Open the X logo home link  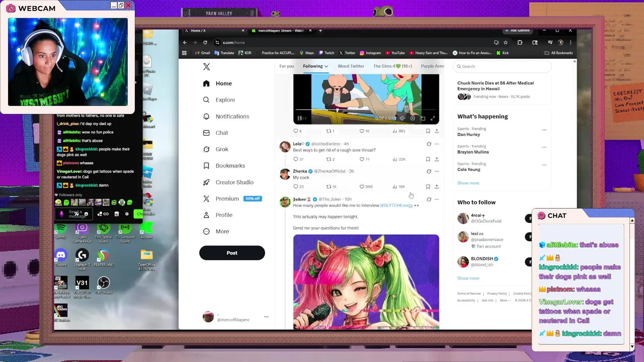pyautogui.click(x=206, y=67)
